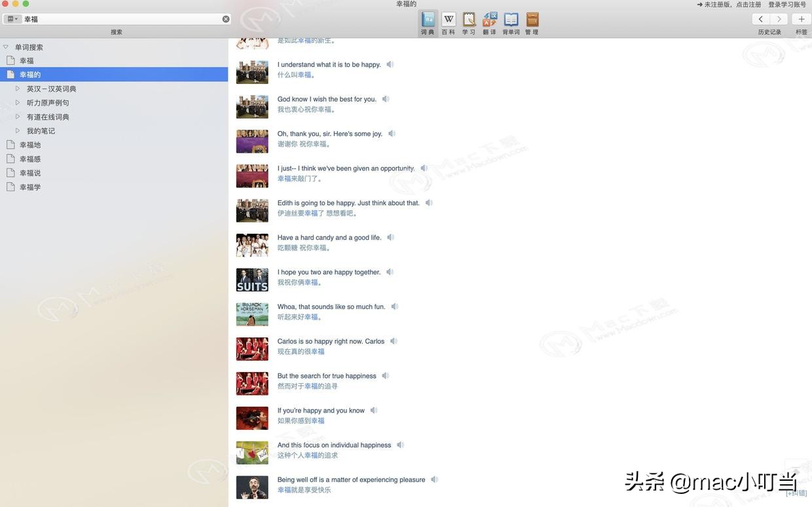Screen dimensions: 812x507
Task: Click 登录学习账号 login link
Action: click(787, 5)
